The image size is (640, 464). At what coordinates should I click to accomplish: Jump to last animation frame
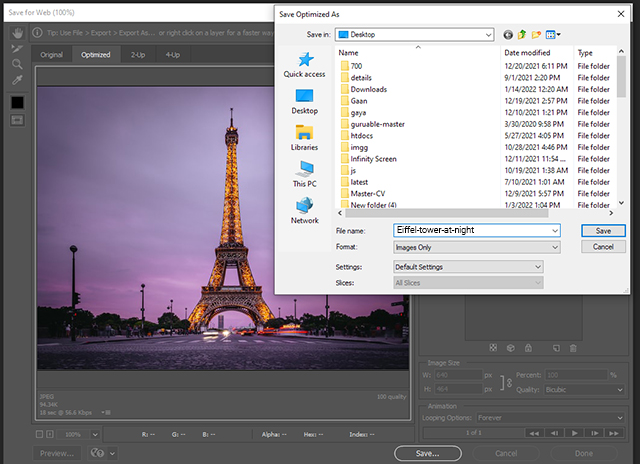pyautogui.click(x=614, y=433)
